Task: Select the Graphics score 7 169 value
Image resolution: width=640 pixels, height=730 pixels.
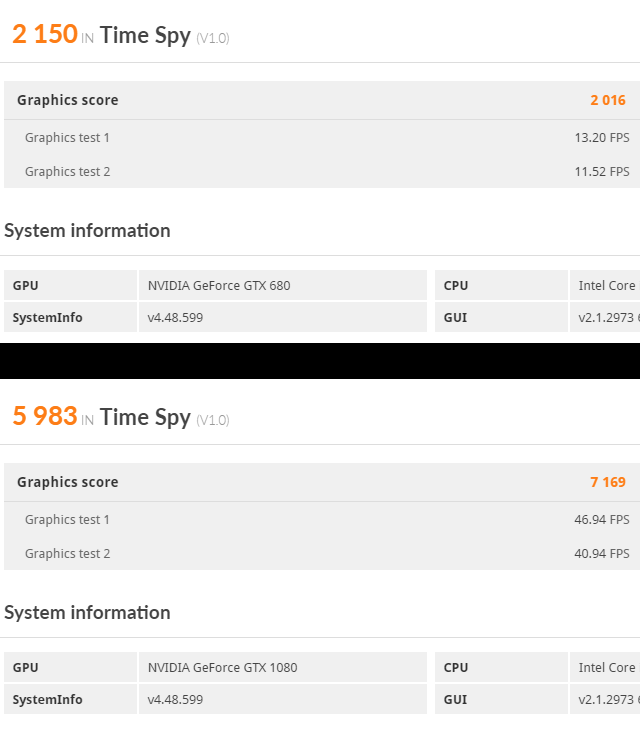Action: pos(608,482)
